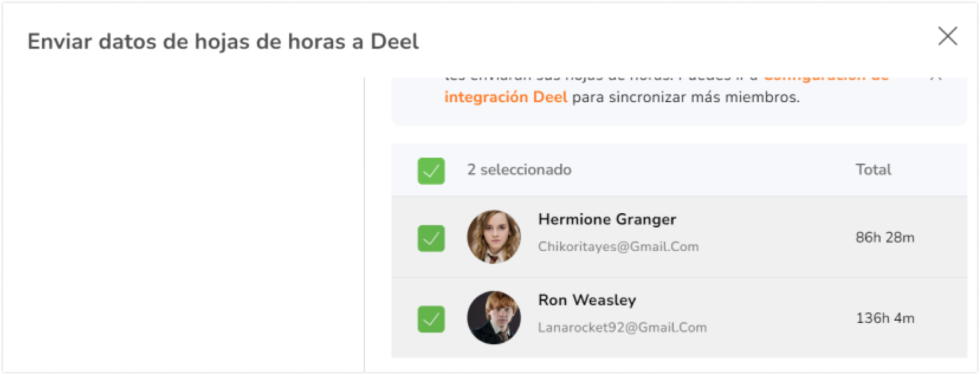Click the "2 seleccionado" label
This screenshot has height=375, width=980.
coord(519,169)
